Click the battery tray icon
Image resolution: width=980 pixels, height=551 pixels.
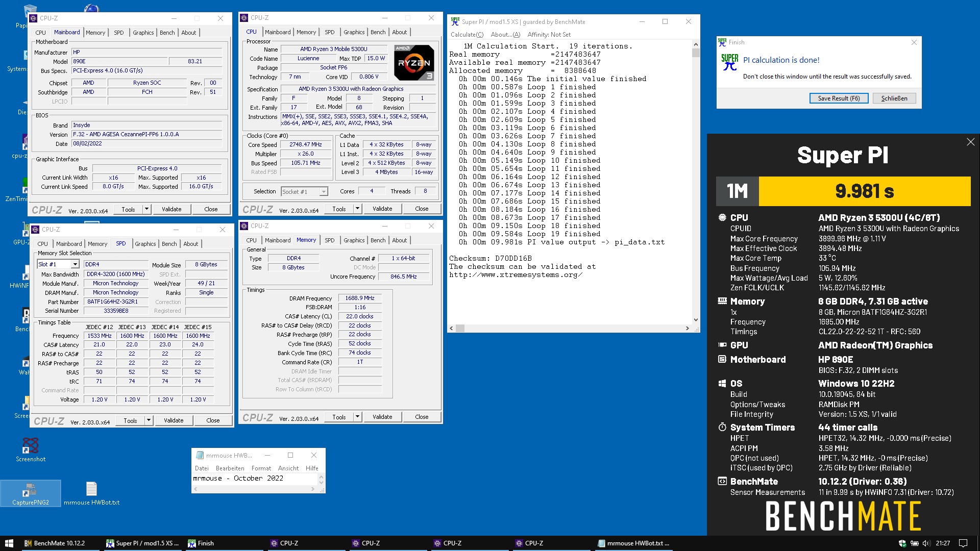tap(915, 543)
